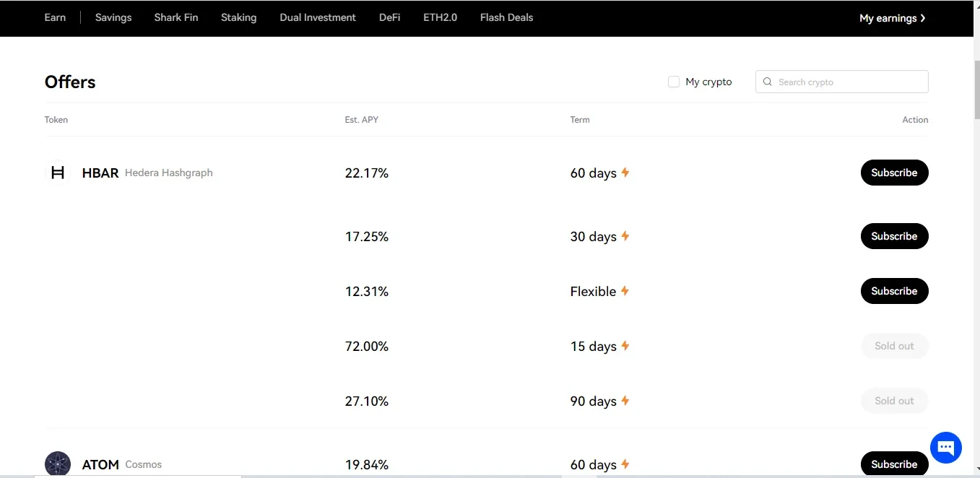
Task: Subscribe to HBAR 30 days 17.25% offer
Action: (894, 236)
